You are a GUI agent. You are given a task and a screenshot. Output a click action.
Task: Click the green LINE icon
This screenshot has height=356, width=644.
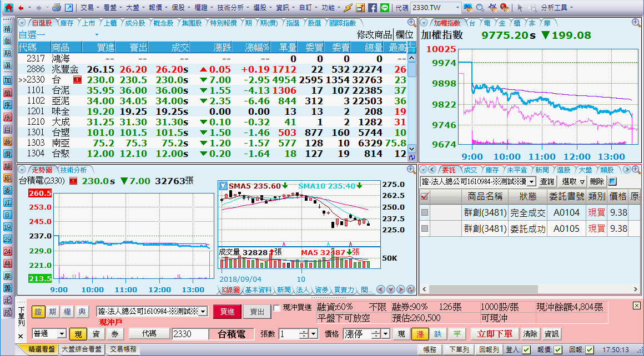385,8
